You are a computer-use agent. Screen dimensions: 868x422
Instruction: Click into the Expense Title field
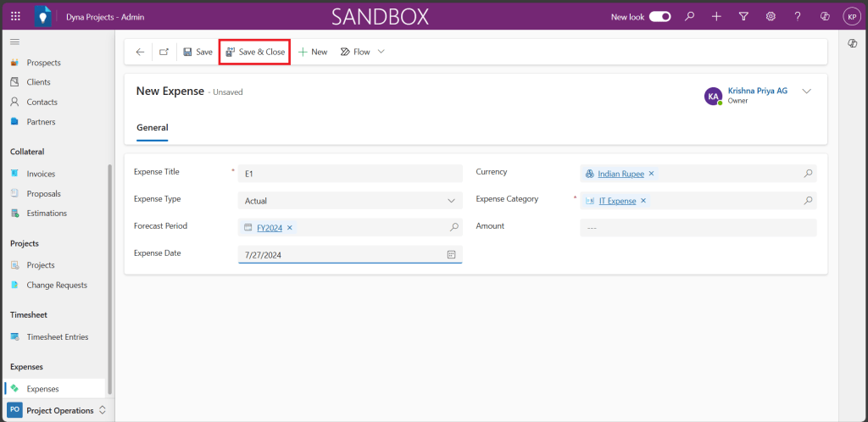coord(349,174)
